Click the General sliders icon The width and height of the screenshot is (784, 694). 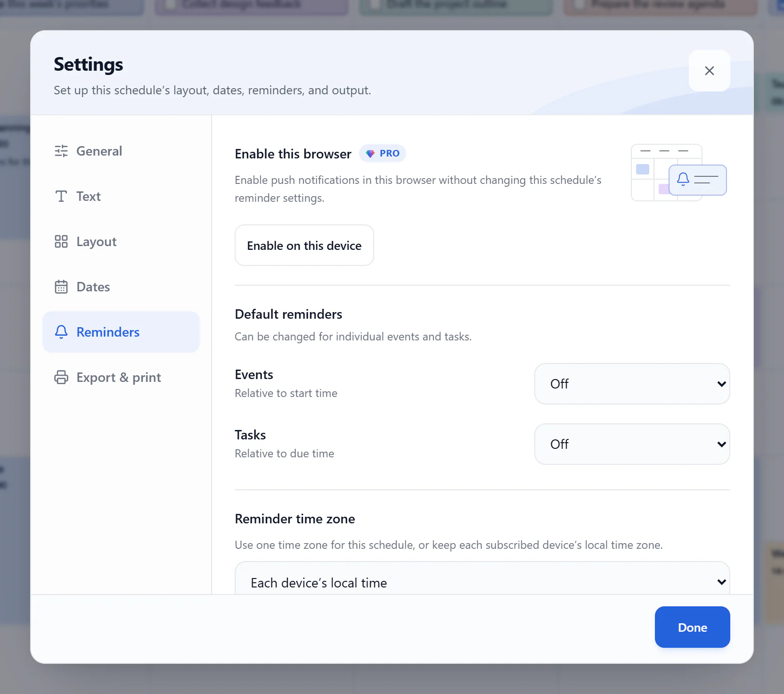pos(61,151)
